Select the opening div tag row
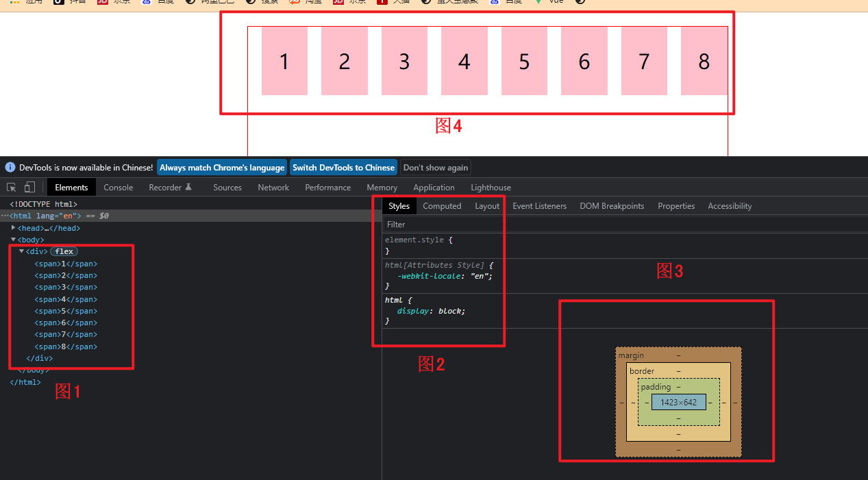The width and height of the screenshot is (868, 480). (x=37, y=251)
